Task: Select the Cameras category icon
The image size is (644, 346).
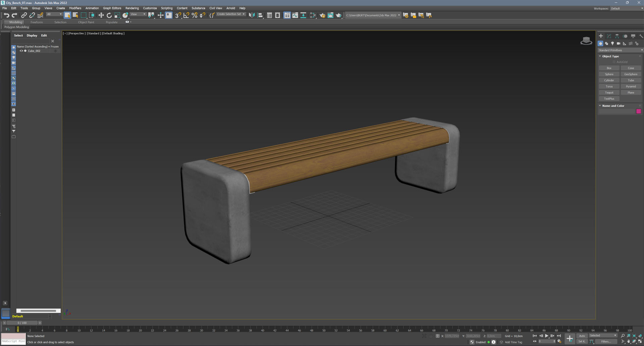Action: point(619,44)
